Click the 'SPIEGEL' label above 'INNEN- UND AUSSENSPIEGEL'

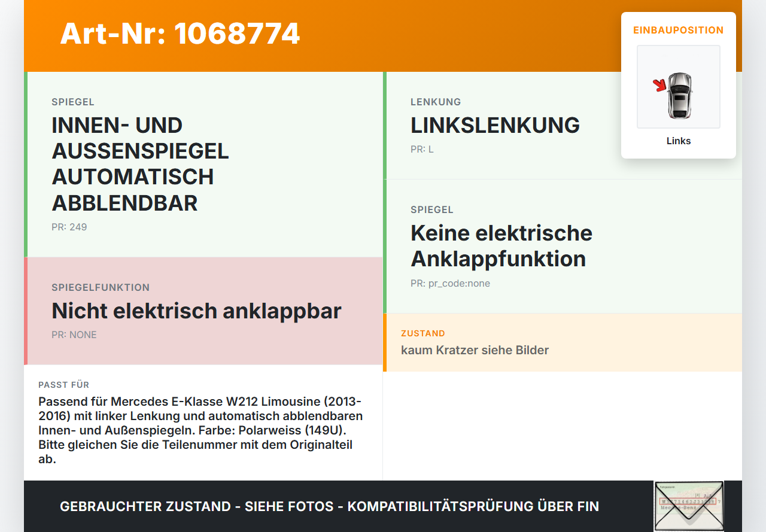(73, 102)
